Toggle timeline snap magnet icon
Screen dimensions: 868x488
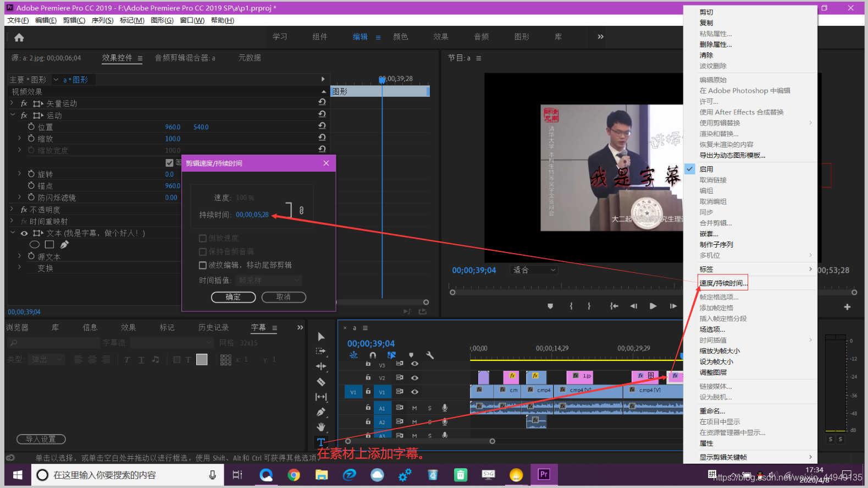point(373,355)
